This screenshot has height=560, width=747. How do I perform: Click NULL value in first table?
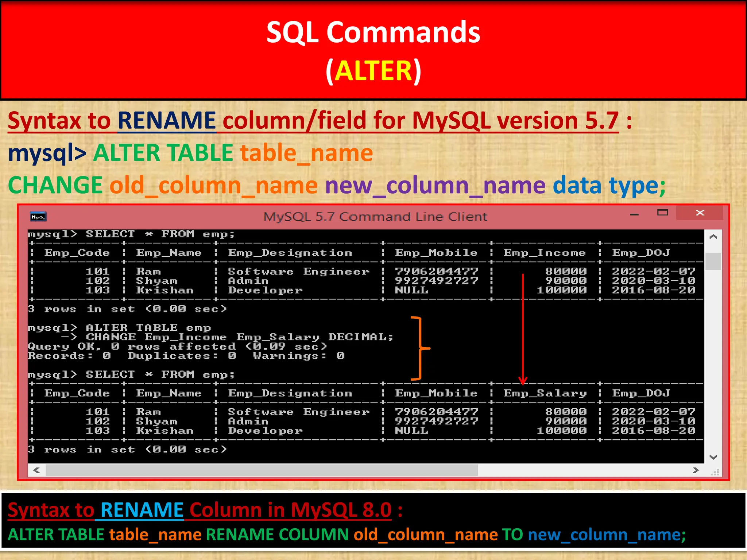[x=411, y=290]
